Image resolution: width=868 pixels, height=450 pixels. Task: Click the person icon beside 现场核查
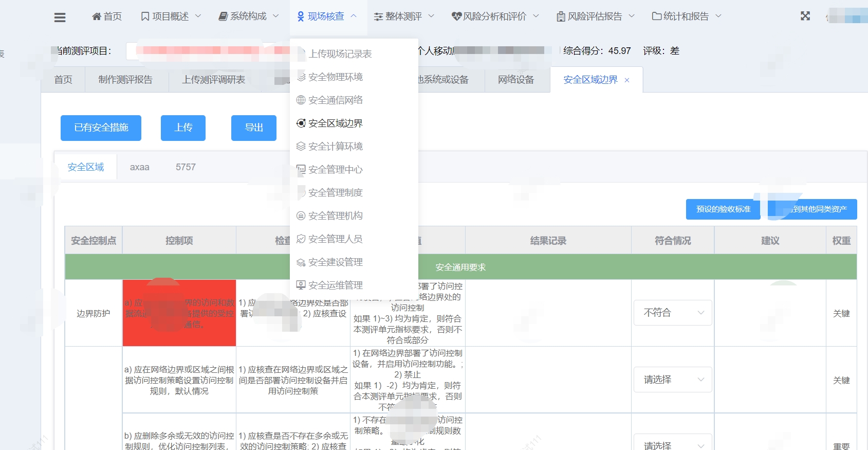(x=301, y=16)
